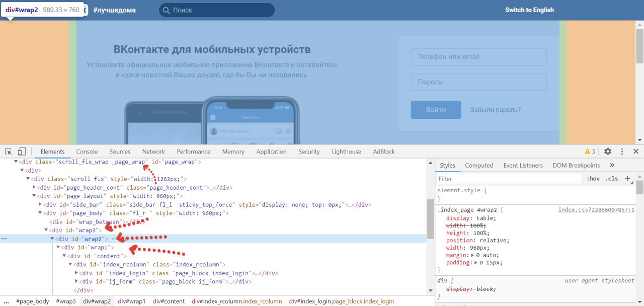Close the DevTools panel
The width and height of the screenshot is (644, 306).
[636, 151]
